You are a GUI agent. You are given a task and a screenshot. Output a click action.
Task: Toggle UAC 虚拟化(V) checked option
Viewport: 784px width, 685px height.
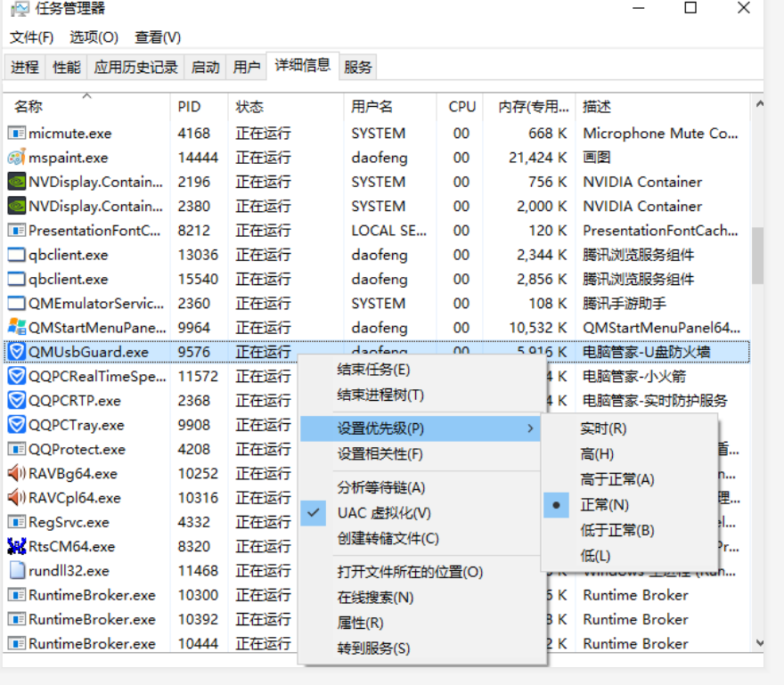420,513
